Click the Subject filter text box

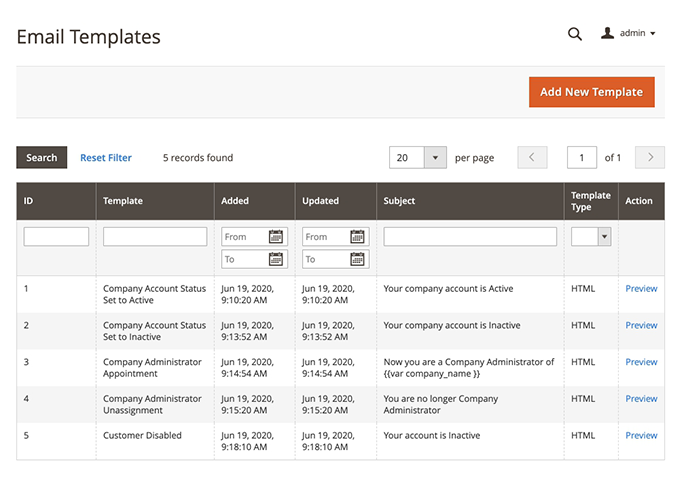tap(470, 237)
